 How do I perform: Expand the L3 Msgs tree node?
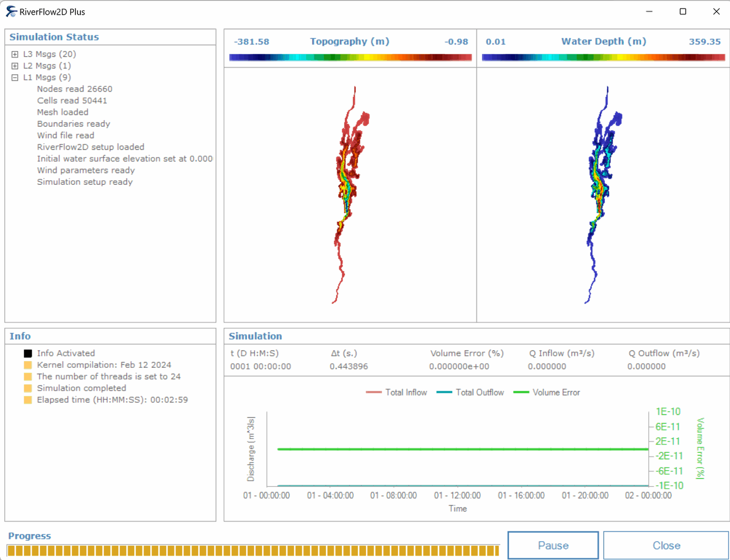pyautogui.click(x=15, y=54)
